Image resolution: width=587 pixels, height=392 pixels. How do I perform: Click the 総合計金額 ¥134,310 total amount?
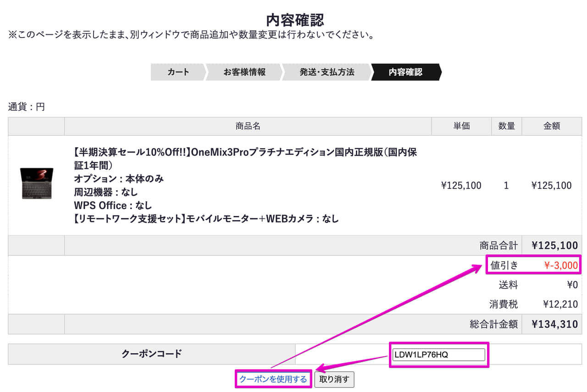[554, 325]
